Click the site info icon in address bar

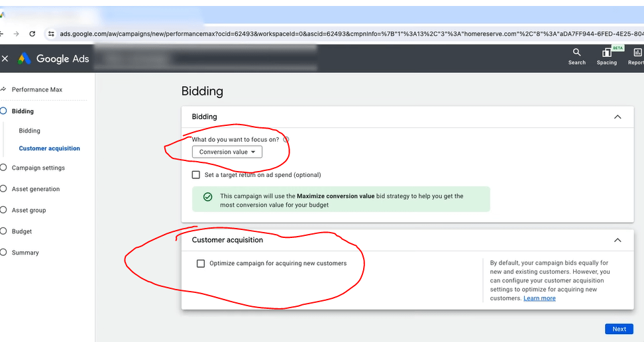(x=50, y=34)
